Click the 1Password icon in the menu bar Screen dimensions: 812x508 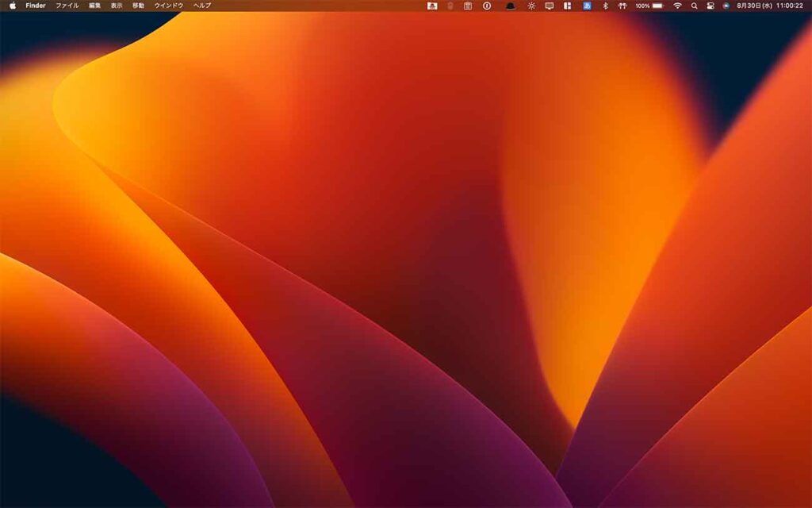(485, 7)
